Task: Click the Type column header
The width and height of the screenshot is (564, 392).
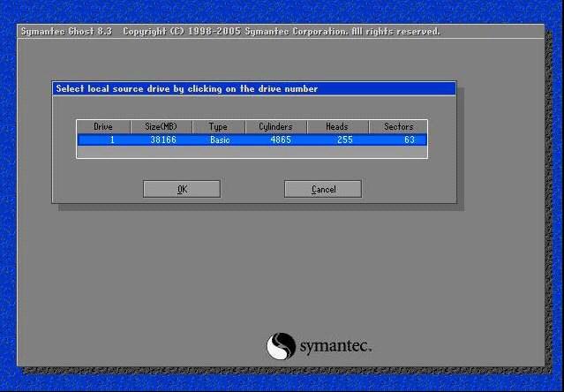Action: coord(218,127)
